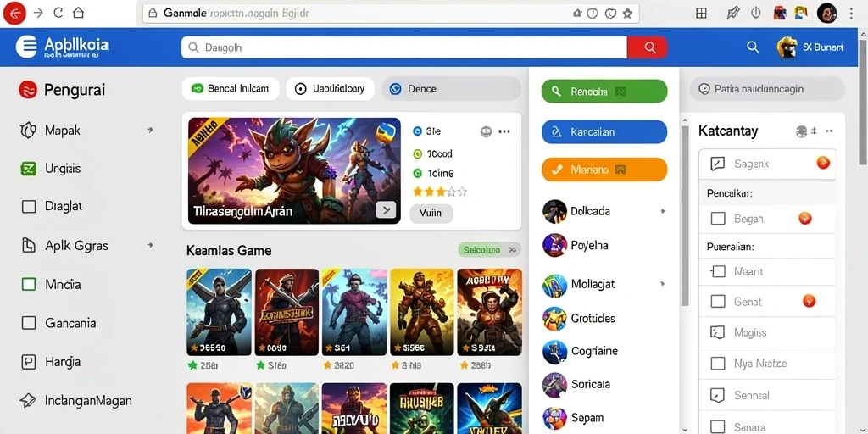Click the browser address bar
The image size is (868, 434).
tap(391, 14)
